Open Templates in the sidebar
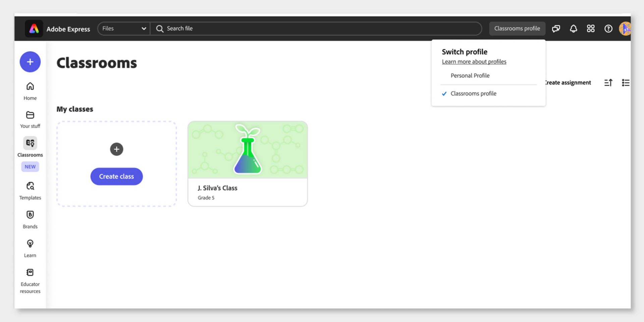Image resolution: width=644 pixels, height=322 pixels. (x=30, y=191)
